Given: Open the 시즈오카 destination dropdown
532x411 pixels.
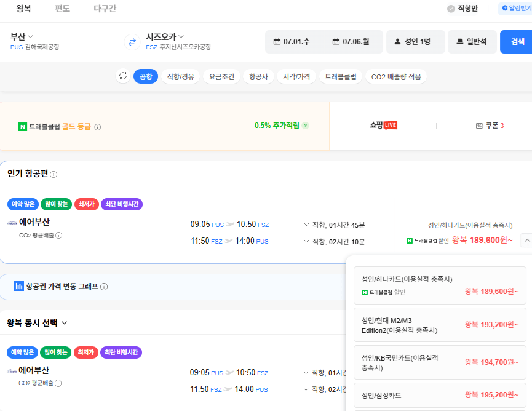Looking at the screenshot, I should tap(165, 36).
